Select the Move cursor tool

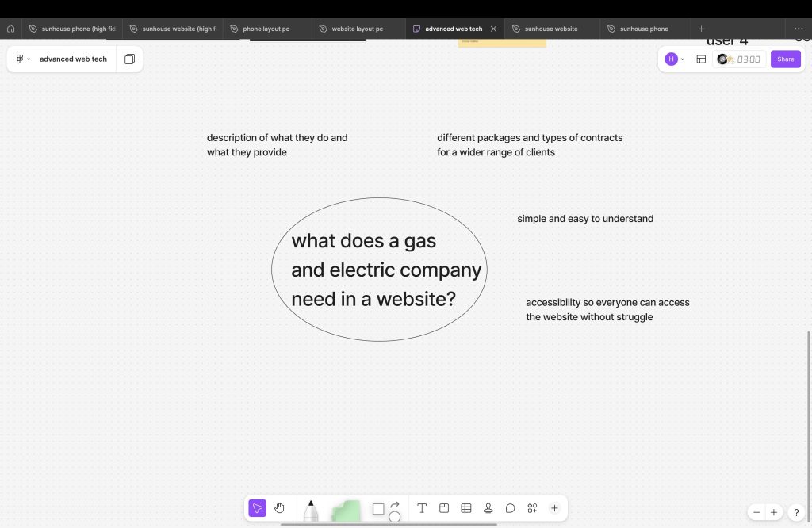[x=257, y=508]
